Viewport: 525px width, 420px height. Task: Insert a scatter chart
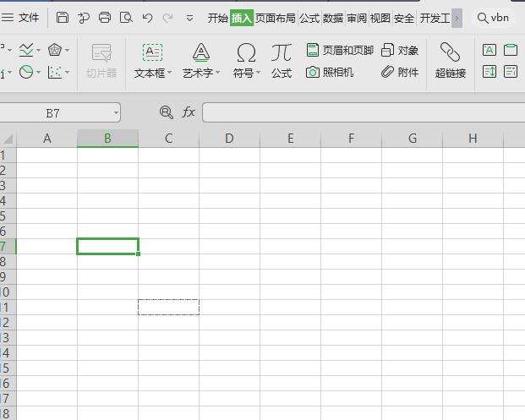click(55, 72)
